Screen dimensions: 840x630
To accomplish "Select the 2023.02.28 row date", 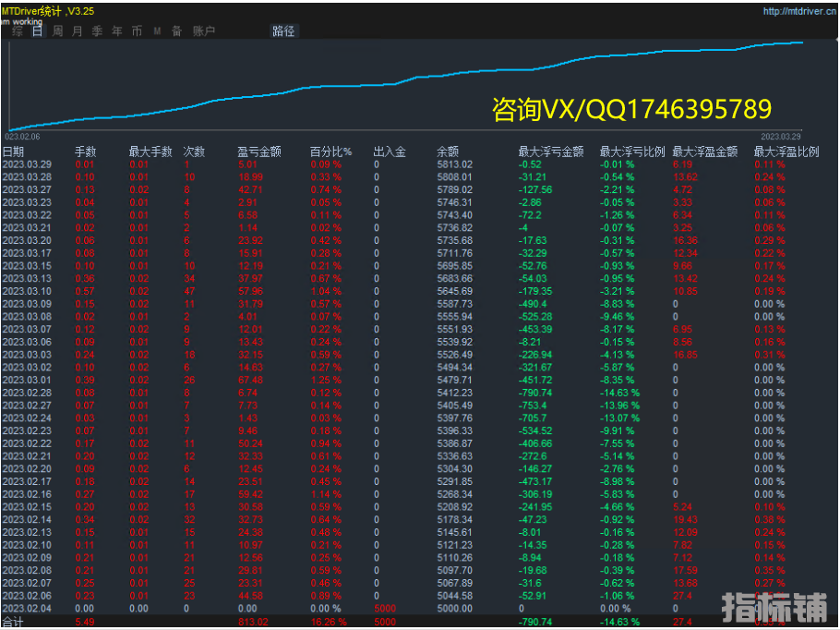I will point(27,392).
